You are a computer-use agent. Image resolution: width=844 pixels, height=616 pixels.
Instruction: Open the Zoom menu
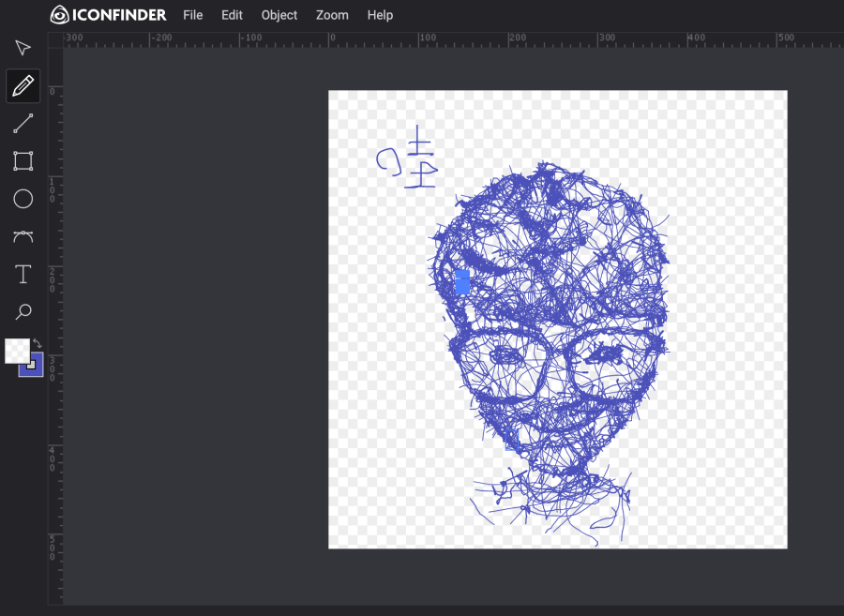[332, 15]
